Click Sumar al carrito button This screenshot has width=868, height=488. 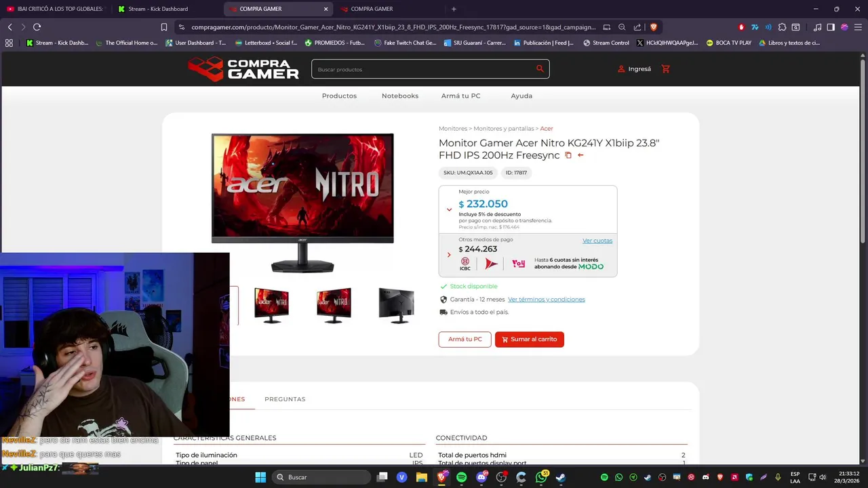pyautogui.click(x=530, y=339)
